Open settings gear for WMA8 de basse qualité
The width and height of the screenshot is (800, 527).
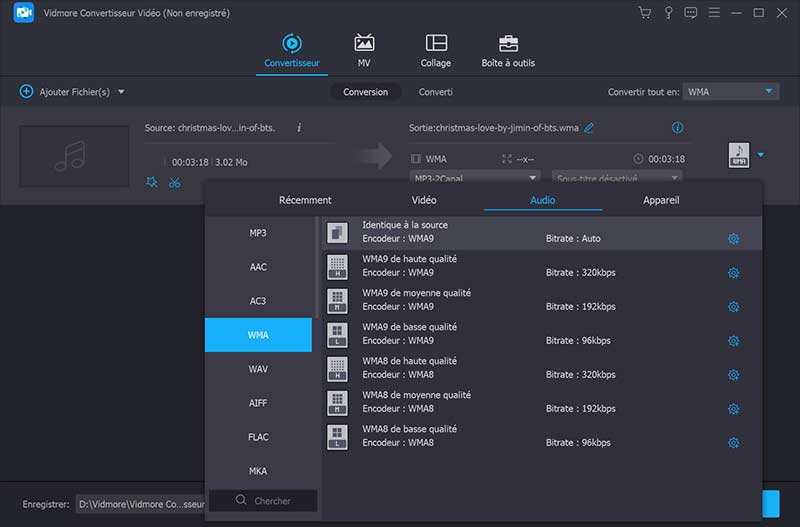pos(733,443)
